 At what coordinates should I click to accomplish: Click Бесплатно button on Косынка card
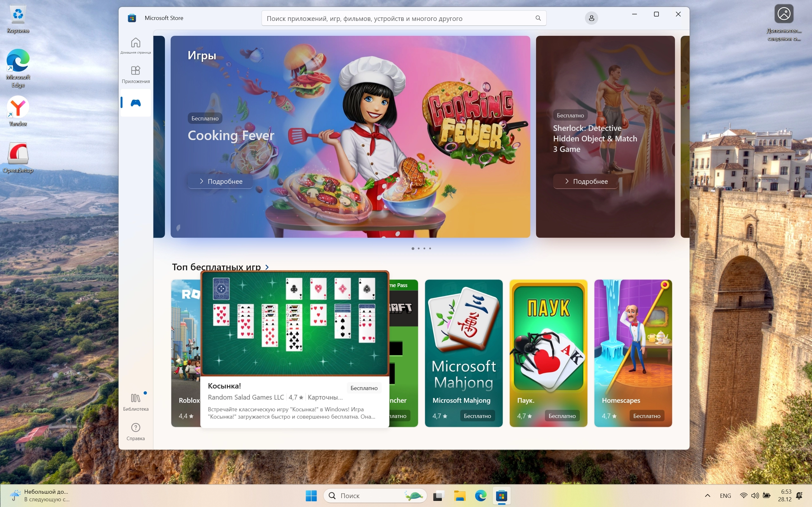364,388
